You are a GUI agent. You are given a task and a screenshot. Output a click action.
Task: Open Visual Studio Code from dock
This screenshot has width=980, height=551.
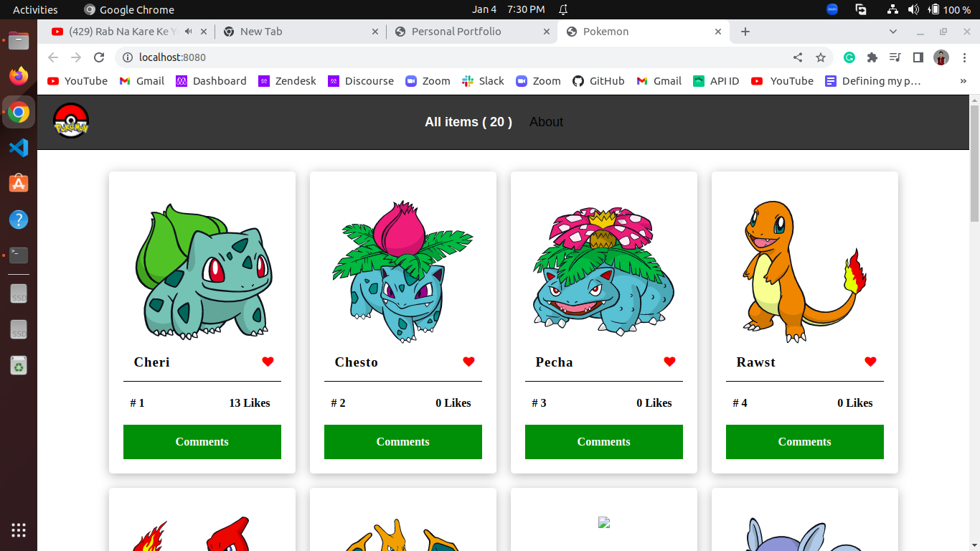point(19,148)
